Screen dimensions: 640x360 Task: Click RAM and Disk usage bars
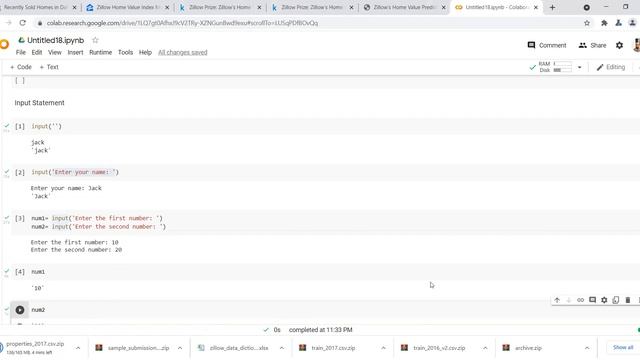(x=556, y=67)
